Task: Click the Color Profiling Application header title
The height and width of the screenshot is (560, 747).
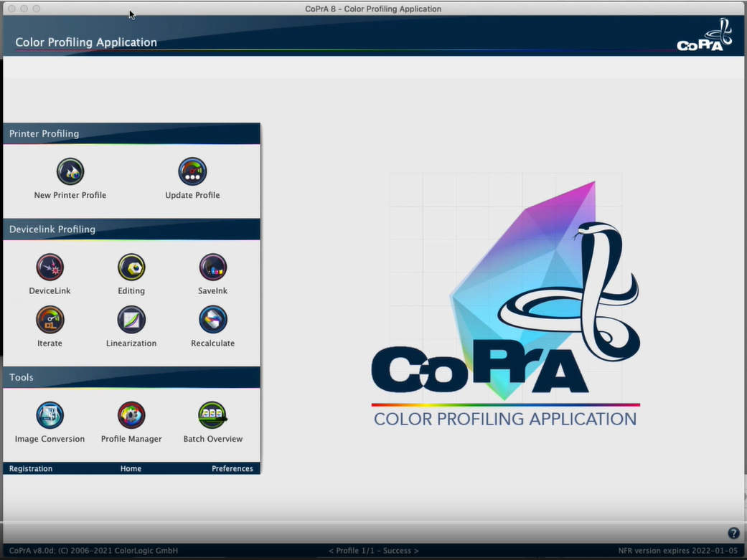Action: tap(86, 42)
